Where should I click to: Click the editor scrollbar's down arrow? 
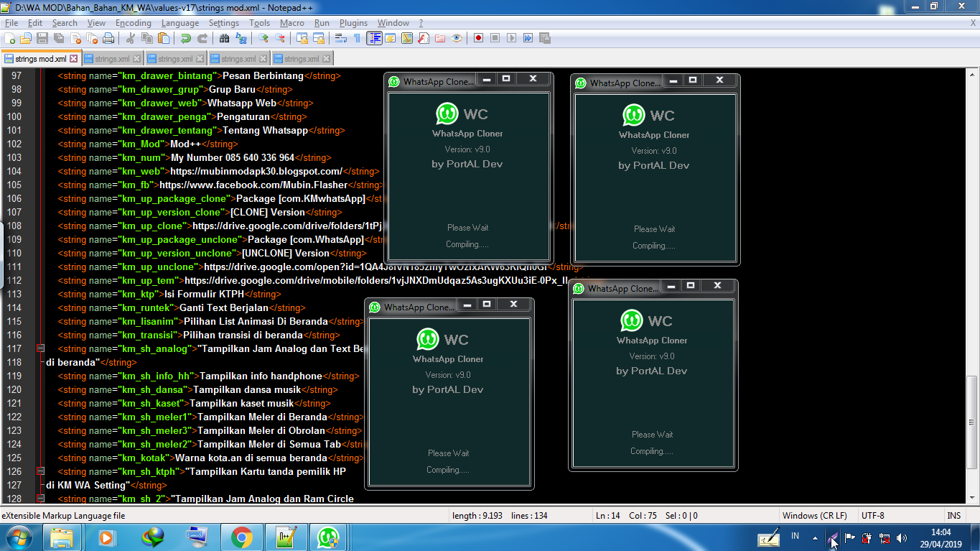point(973,498)
